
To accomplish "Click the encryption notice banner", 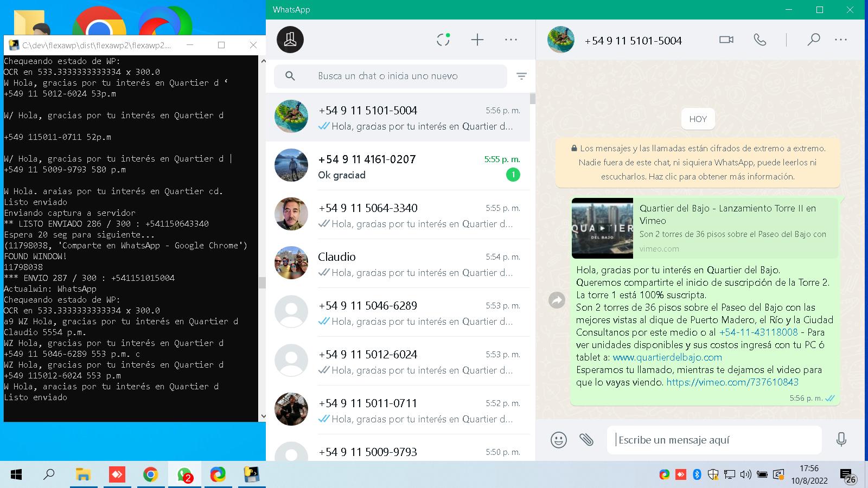I will click(698, 162).
